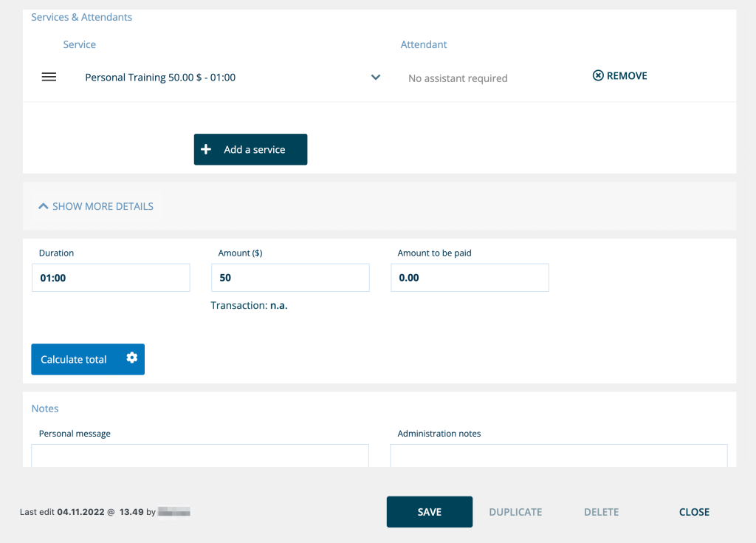
Task: Grab the drag handle on the Personal Training row
Action: pyautogui.click(x=49, y=77)
